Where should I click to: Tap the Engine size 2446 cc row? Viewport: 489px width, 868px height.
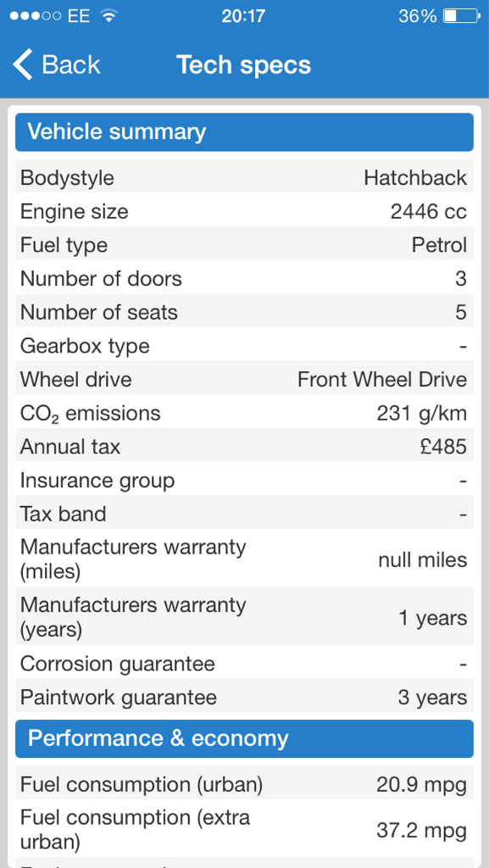tap(244, 211)
